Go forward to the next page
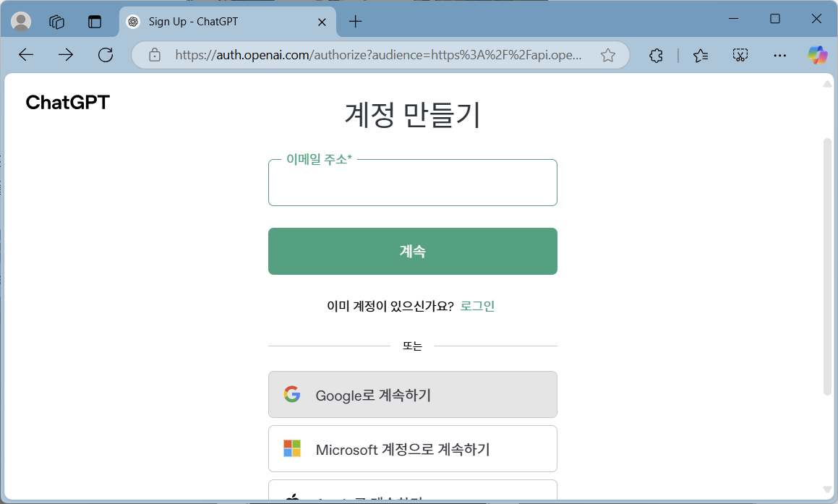The height and width of the screenshot is (504, 838). 66,54
